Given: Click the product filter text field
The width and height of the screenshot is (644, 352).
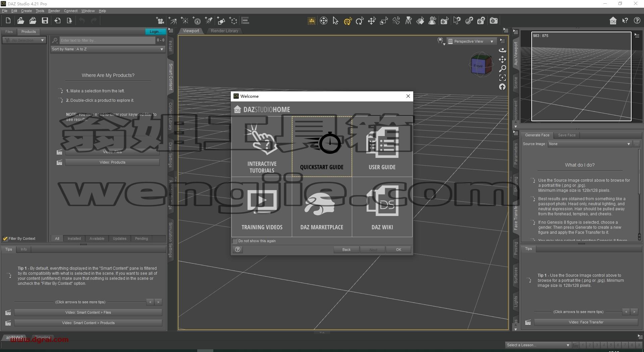Looking at the screenshot, I should 107,40.
